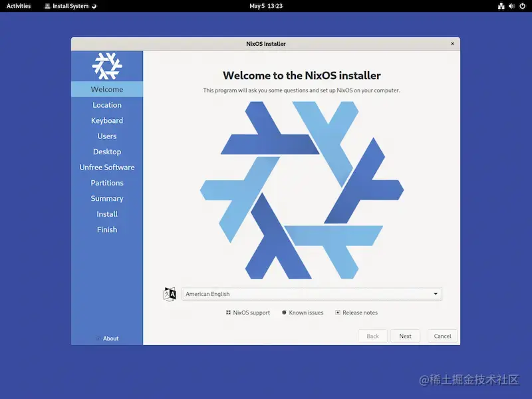Select the Desktop step in sidebar

(107, 152)
